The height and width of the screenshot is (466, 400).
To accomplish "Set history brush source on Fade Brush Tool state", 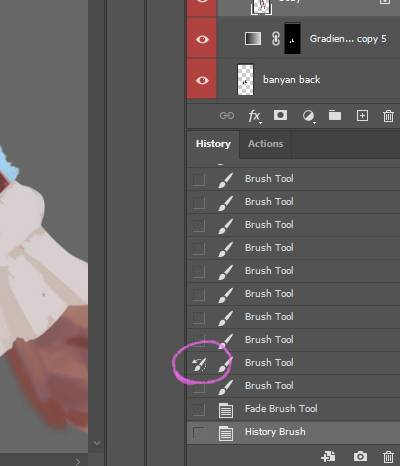I will click(199, 409).
